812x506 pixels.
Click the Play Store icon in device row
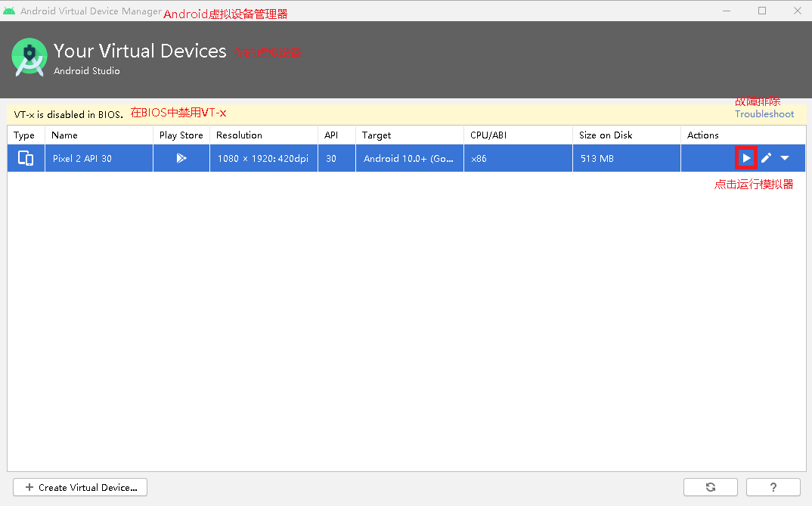coord(181,158)
